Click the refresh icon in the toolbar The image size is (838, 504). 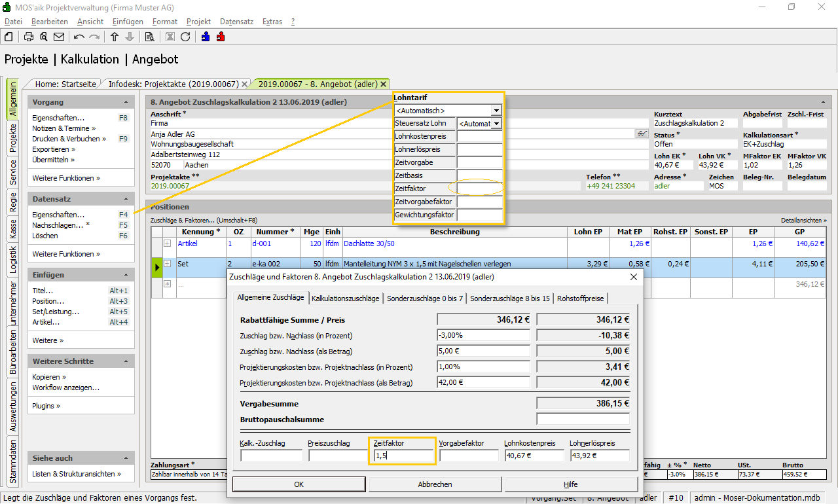(x=185, y=37)
